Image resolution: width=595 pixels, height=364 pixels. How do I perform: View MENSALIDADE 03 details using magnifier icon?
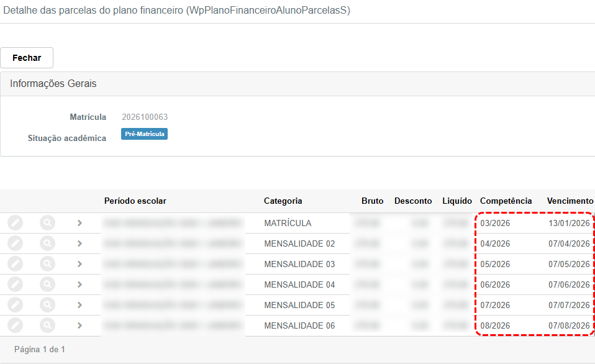(x=47, y=264)
